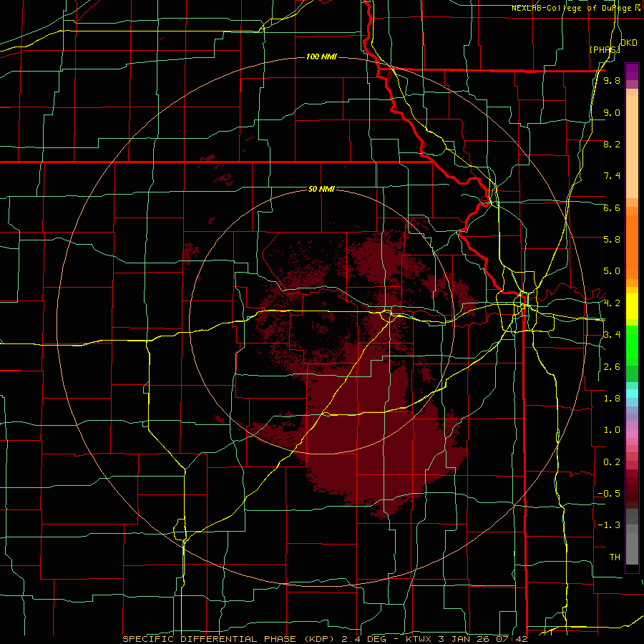Click the [PHAS] units label
This screenshot has width=644, height=644.
click(605, 49)
